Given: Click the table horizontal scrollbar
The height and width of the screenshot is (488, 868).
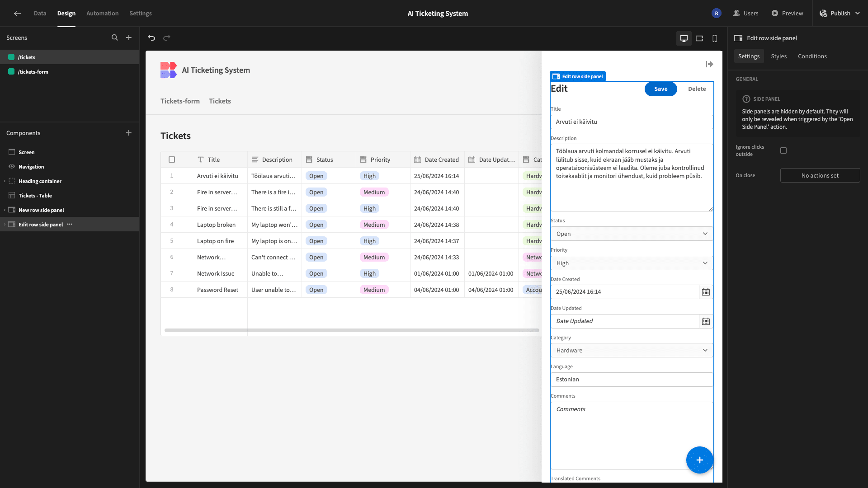Looking at the screenshot, I should coord(352,330).
